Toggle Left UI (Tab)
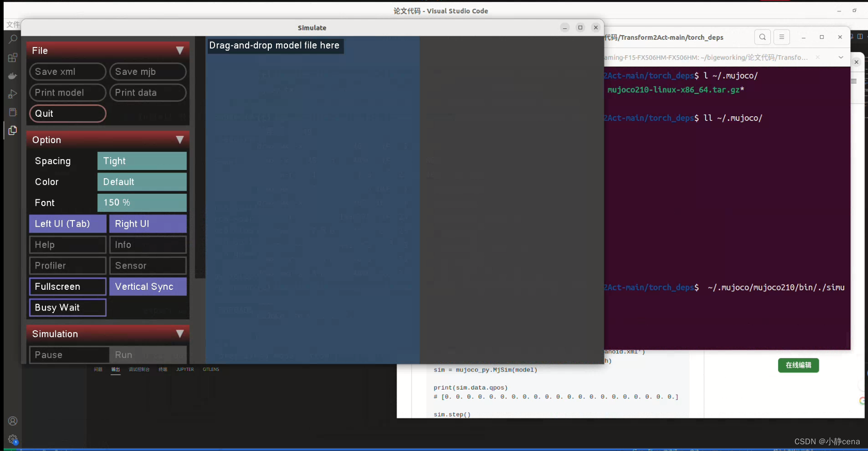The image size is (868, 451). [x=68, y=224]
